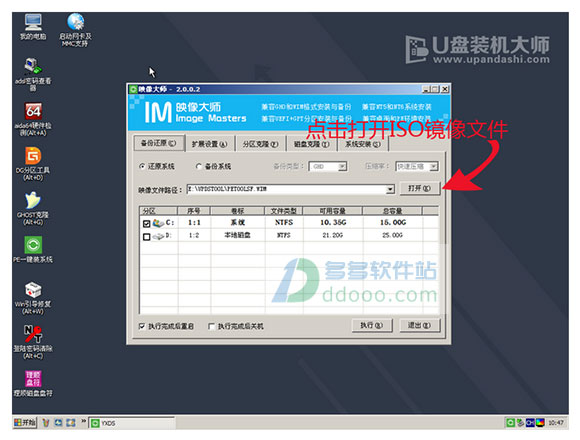Viewport: 580px width, 440px height.
Task: Switch to 扩展设置 tab
Action: coord(209,144)
